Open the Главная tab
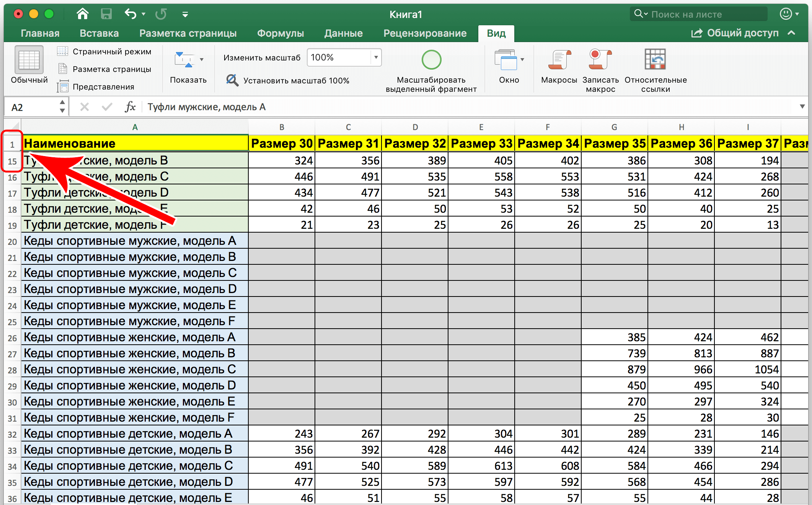The height and width of the screenshot is (505, 812). (40, 33)
